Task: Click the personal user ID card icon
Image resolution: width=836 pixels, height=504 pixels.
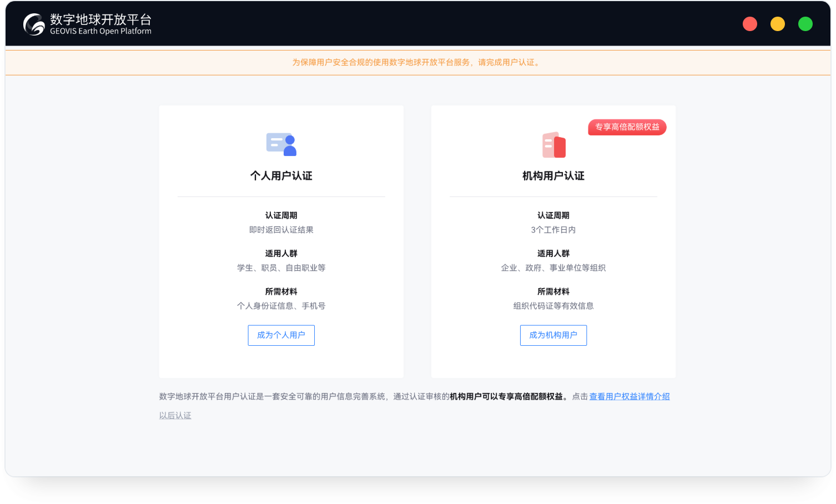Action: [281, 144]
